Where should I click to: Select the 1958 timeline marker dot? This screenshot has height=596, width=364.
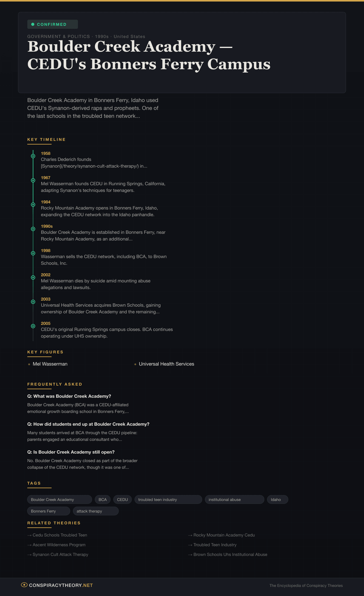click(33, 156)
